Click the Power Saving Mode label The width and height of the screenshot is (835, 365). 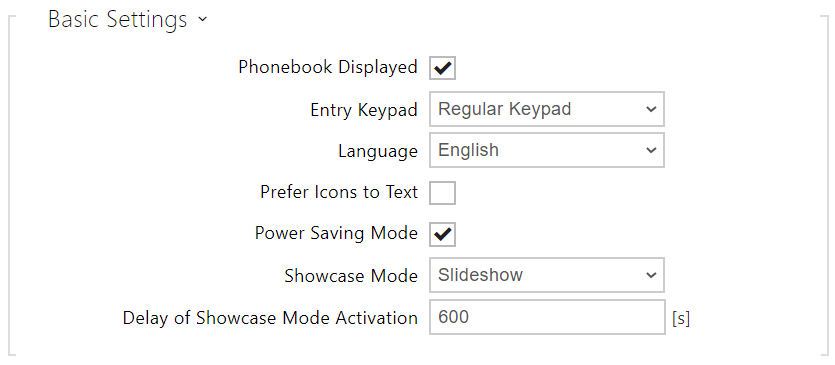336,234
